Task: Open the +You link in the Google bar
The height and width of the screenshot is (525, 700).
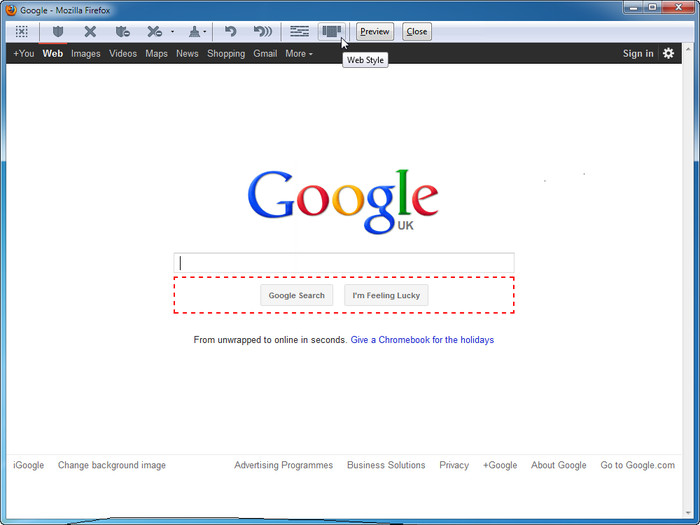Action: pyautogui.click(x=24, y=54)
